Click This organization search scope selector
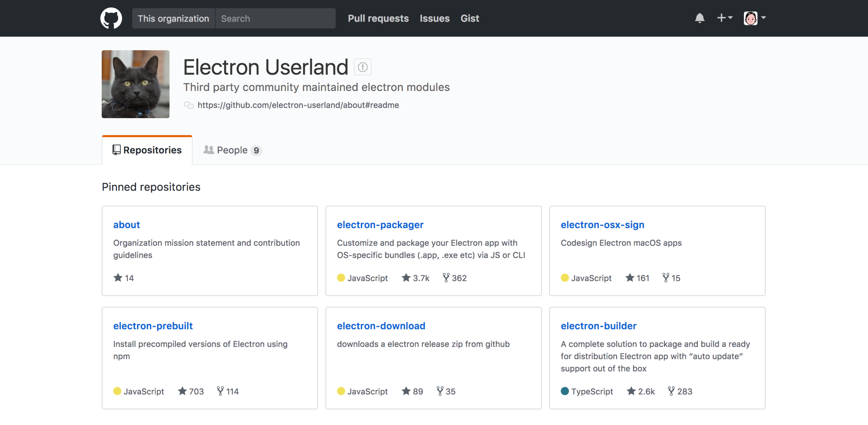This screenshot has width=868, height=425. tap(173, 18)
